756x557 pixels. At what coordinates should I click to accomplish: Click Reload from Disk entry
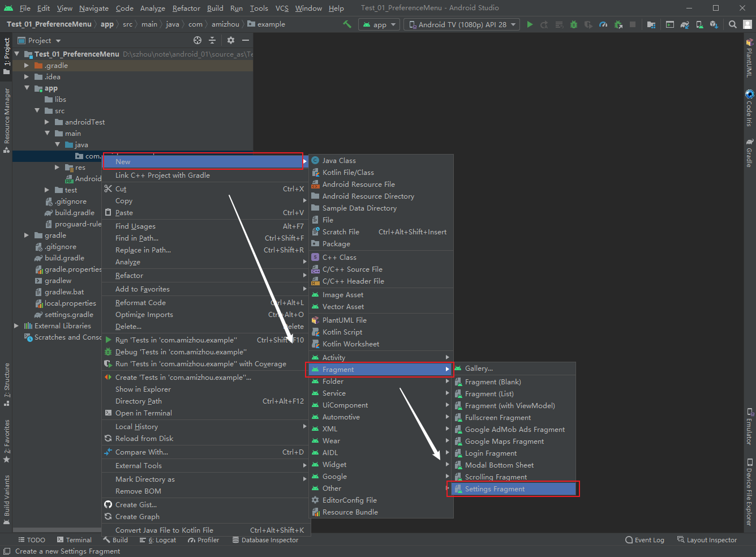[205, 439]
